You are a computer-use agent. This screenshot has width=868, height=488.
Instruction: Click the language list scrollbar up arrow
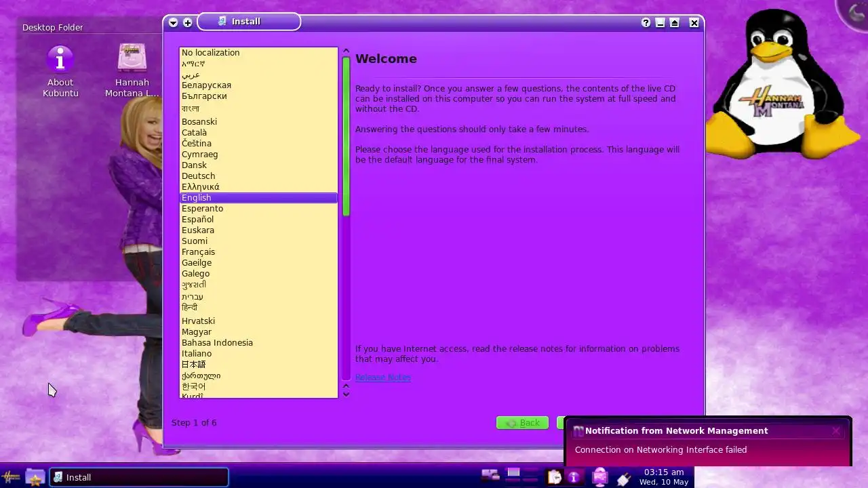[346, 51]
